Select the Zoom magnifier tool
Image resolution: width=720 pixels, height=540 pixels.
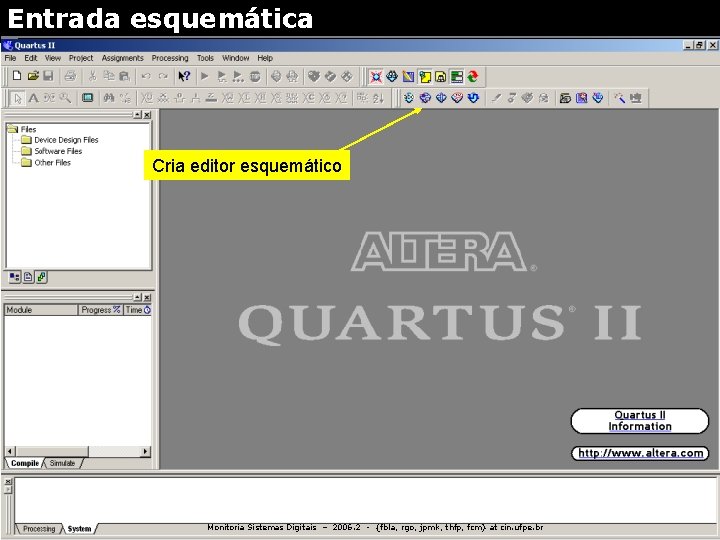click(65, 98)
